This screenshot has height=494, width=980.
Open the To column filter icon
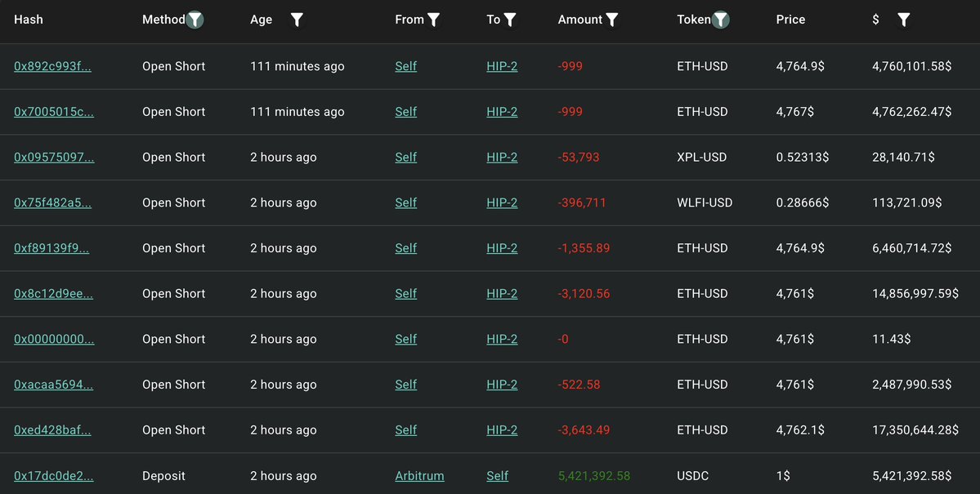click(x=510, y=20)
